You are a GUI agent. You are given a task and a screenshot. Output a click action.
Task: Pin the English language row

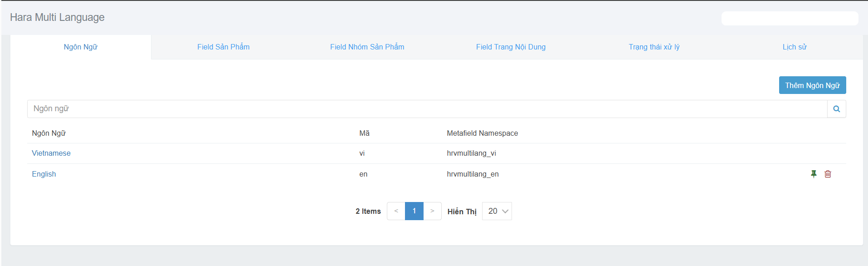814,174
